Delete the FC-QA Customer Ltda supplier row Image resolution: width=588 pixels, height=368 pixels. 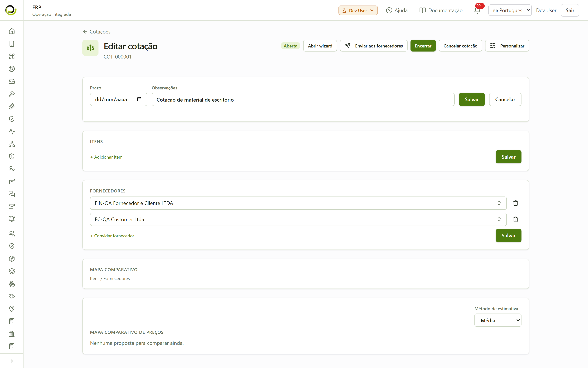tap(515, 219)
